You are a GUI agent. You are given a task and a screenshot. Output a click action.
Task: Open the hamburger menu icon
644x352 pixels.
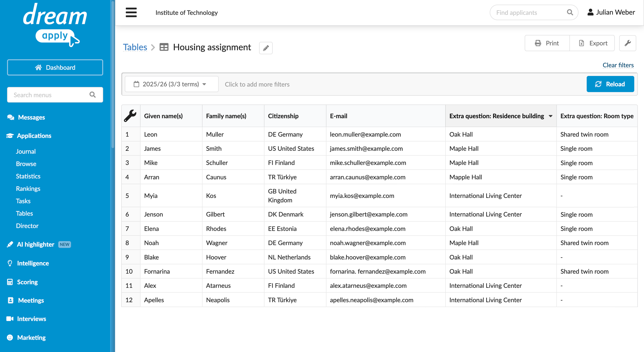pos(131,12)
